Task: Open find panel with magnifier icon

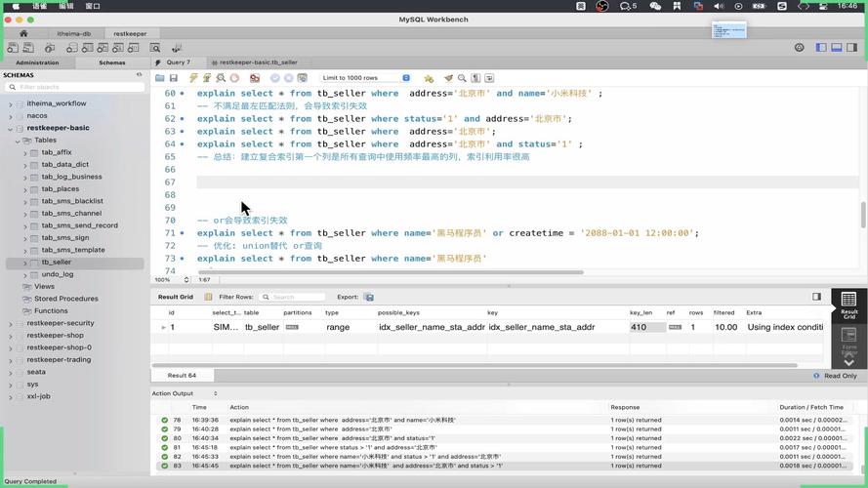Action: [462, 78]
